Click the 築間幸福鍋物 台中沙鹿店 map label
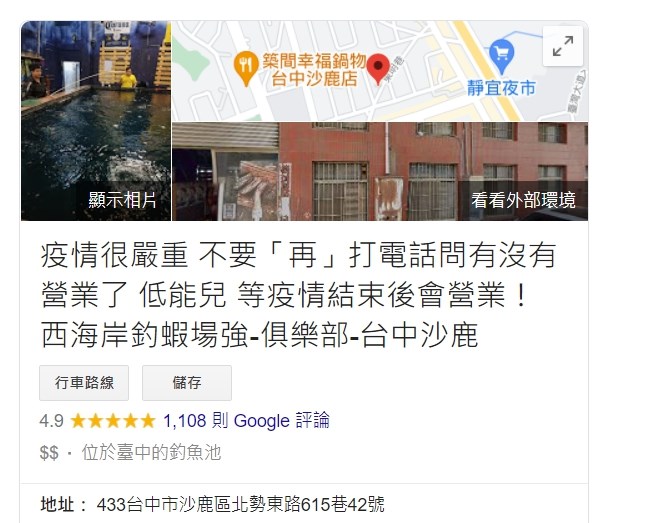Screen dimensions: 660x523 coord(314,70)
